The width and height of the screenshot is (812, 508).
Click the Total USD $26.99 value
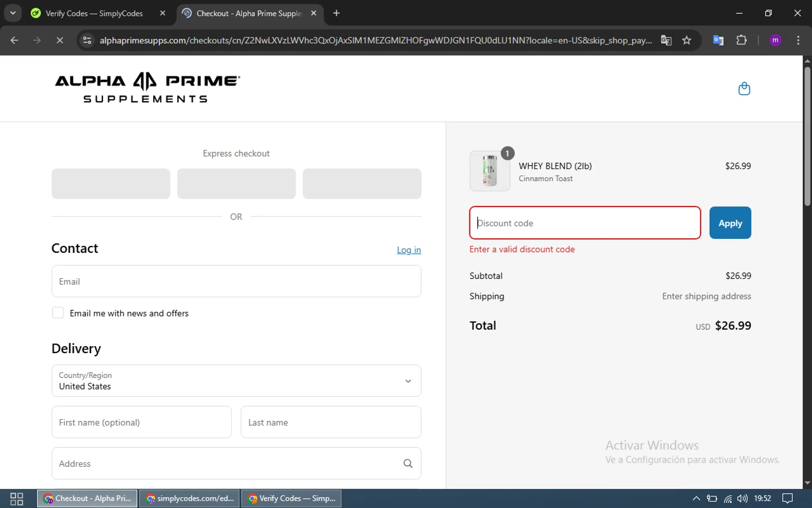(x=724, y=325)
